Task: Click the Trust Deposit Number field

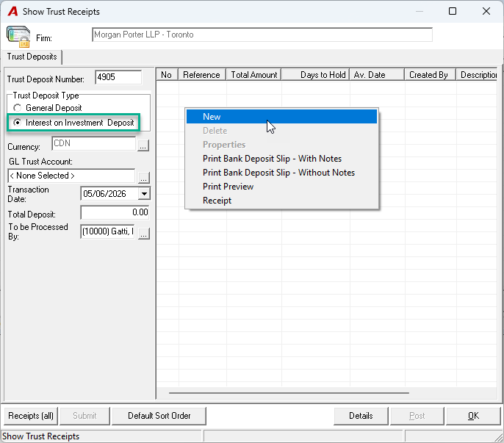Action: click(x=118, y=77)
